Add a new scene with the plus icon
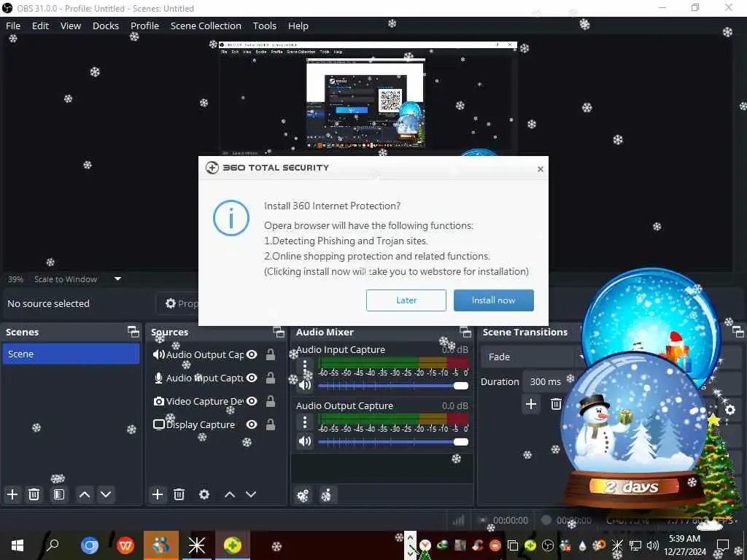 pyautogui.click(x=12, y=494)
